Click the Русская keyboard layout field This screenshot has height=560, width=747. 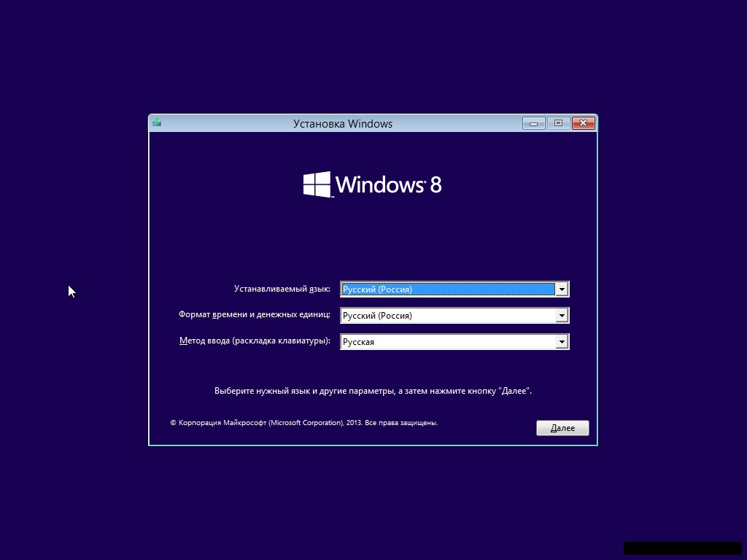pyautogui.click(x=448, y=342)
